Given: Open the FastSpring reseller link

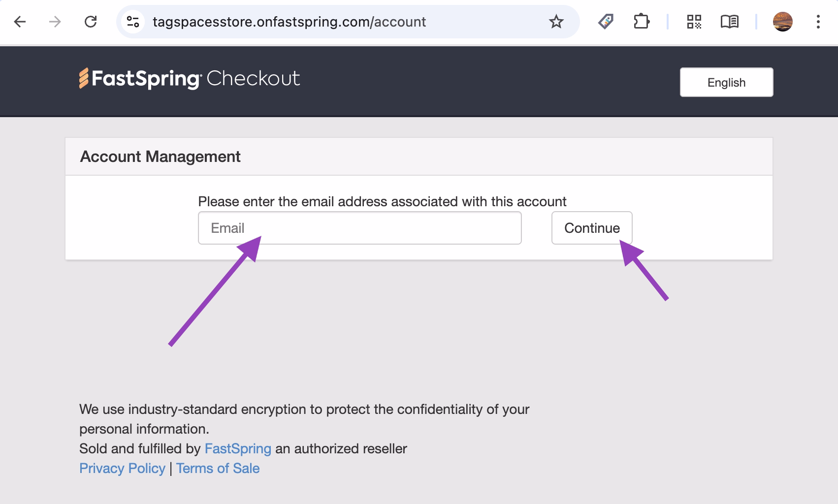Looking at the screenshot, I should point(238,448).
